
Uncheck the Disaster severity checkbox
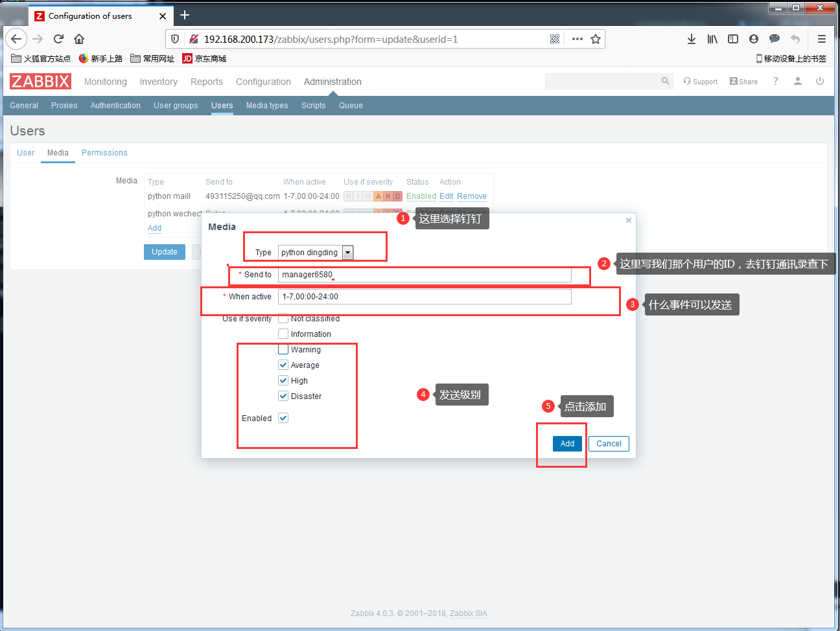283,396
